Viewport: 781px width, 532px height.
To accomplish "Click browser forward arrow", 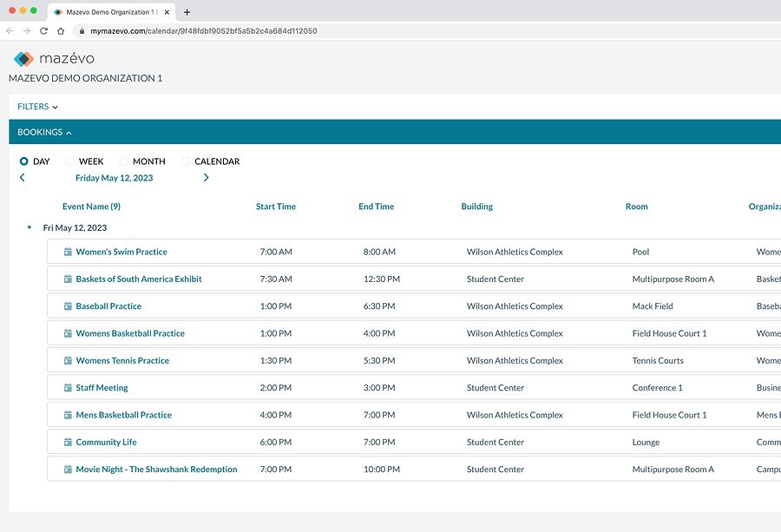I will 26,31.
